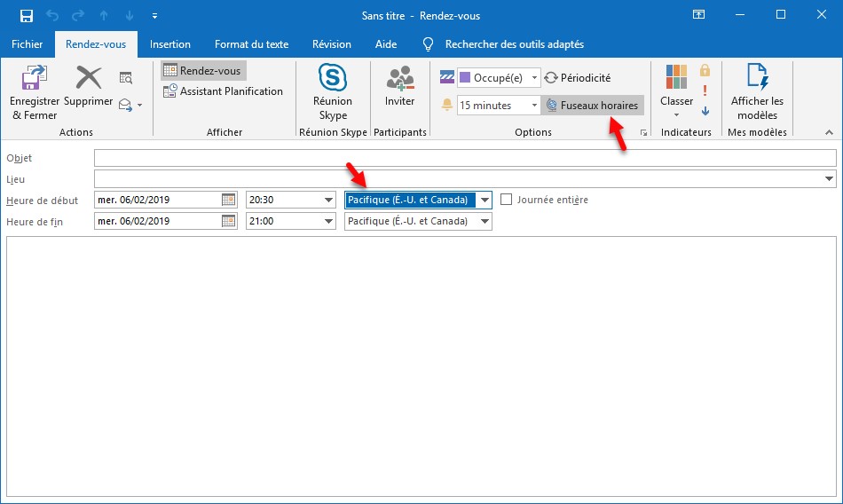Viewport: 843px width, 504px height.
Task: Expand the 15 minutes reminder dropdown
Action: tap(534, 106)
